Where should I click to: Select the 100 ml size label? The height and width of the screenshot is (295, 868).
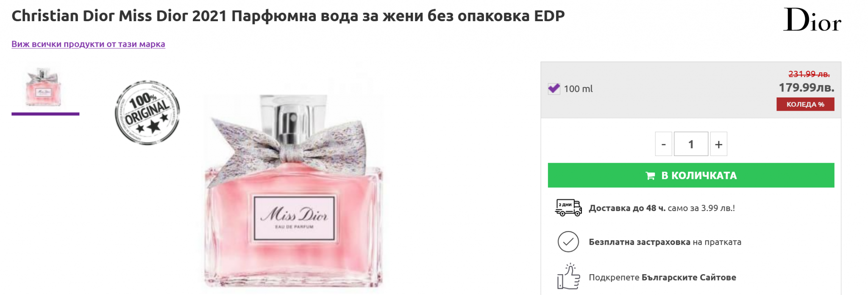[x=578, y=89]
